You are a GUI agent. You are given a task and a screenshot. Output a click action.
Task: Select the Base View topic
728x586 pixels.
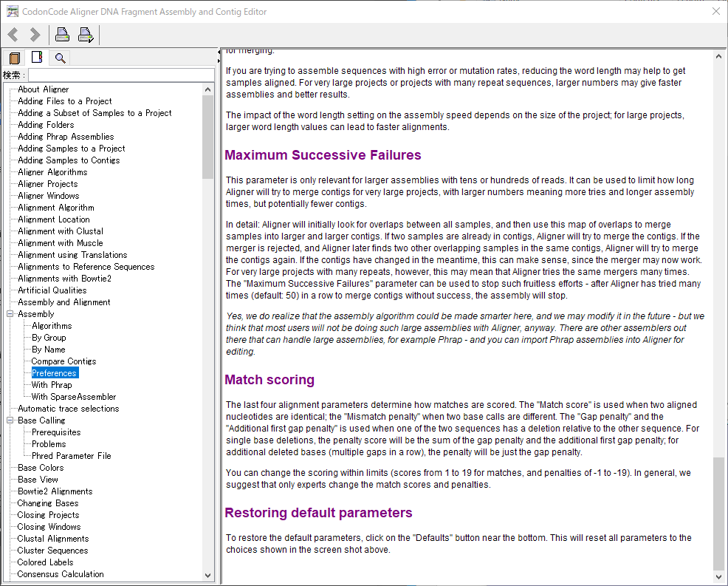[x=38, y=480]
